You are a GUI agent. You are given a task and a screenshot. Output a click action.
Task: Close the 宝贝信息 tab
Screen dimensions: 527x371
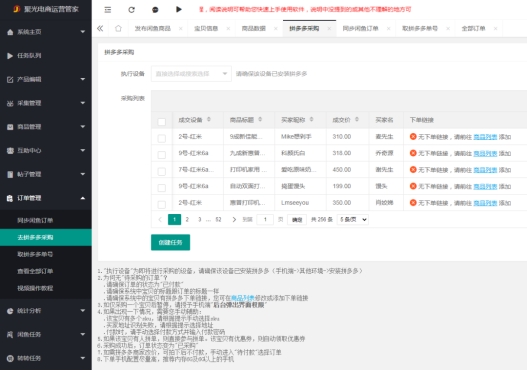point(228,29)
